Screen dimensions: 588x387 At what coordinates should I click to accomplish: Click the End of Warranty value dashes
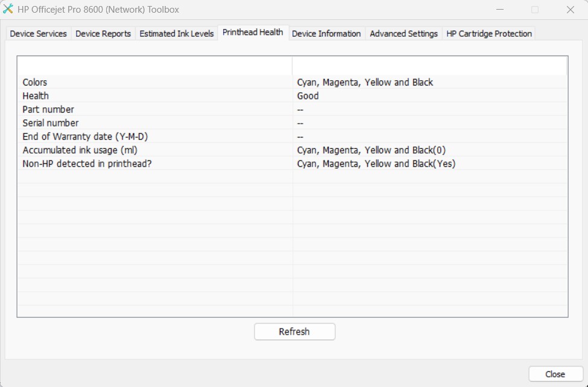(x=300, y=136)
